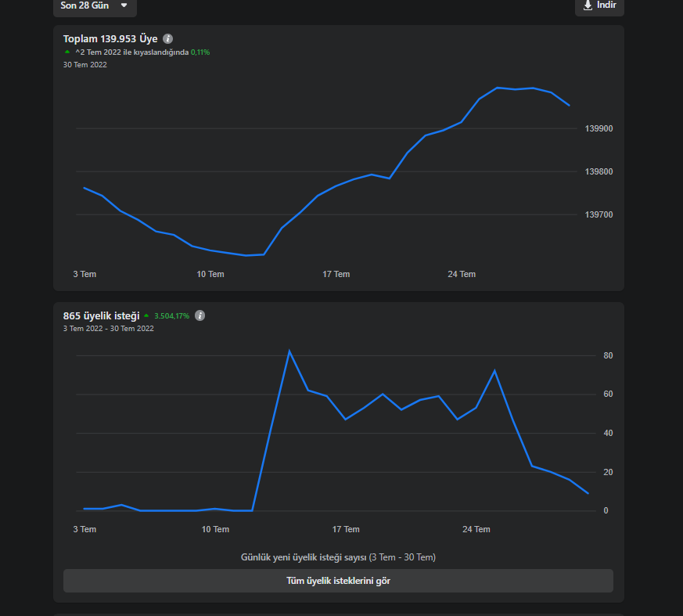
Task: Click the 20 axis label on requests chart
Action: [608, 472]
